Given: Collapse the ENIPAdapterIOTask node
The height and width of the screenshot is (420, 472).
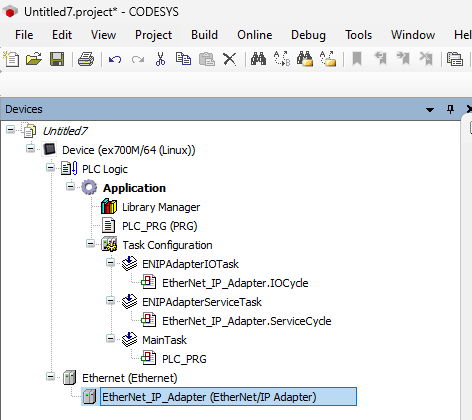Looking at the screenshot, I should coord(110,263).
